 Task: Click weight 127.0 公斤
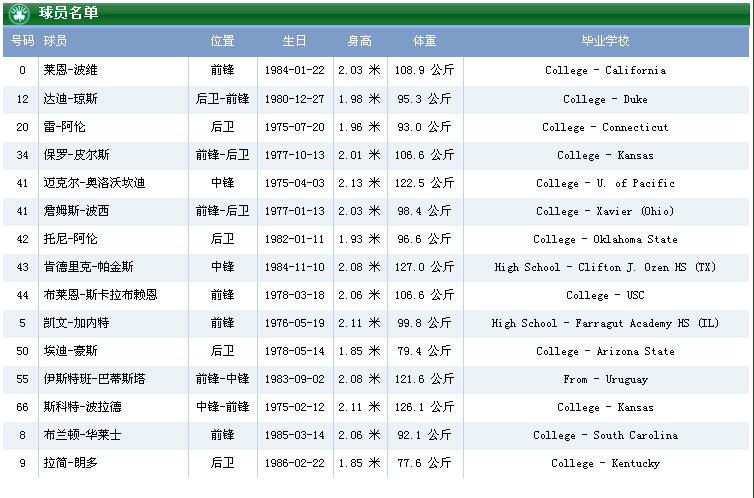click(x=424, y=267)
